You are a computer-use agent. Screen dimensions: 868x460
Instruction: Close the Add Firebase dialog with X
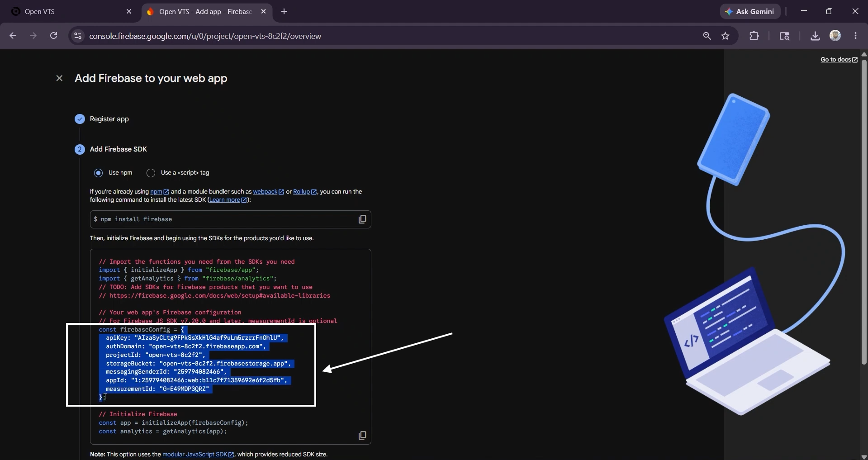coord(59,78)
